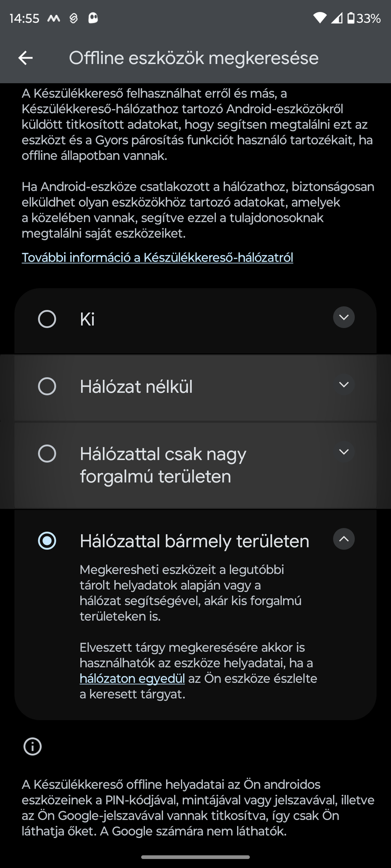Tap the mobile signal strength icon
The height and width of the screenshot is (868, 391).
point(337,18)
